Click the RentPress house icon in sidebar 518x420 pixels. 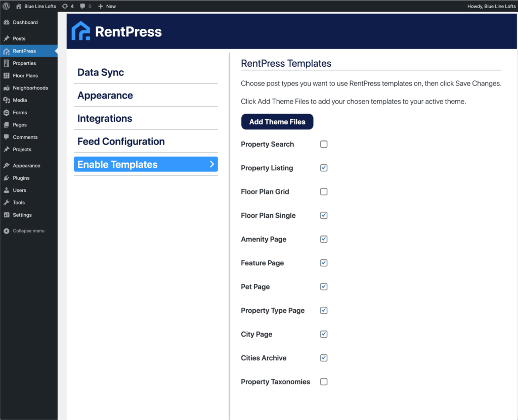pyautogui.click(x=6, y=51)
